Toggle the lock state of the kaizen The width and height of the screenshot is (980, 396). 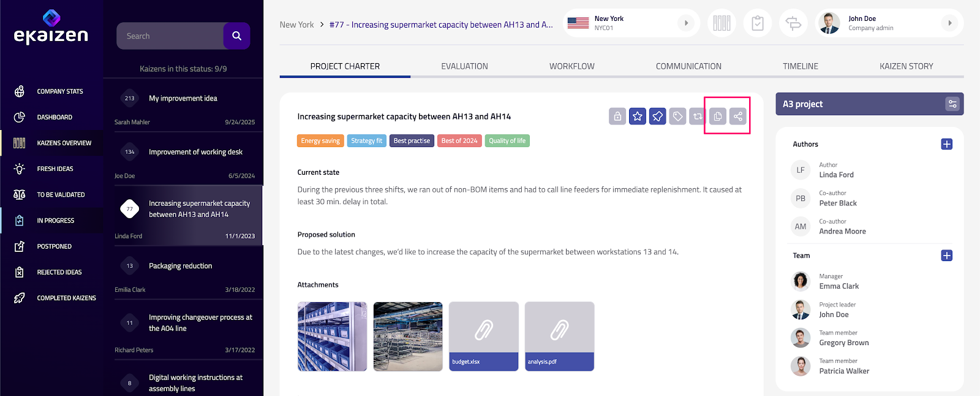(x=617, y=116)
